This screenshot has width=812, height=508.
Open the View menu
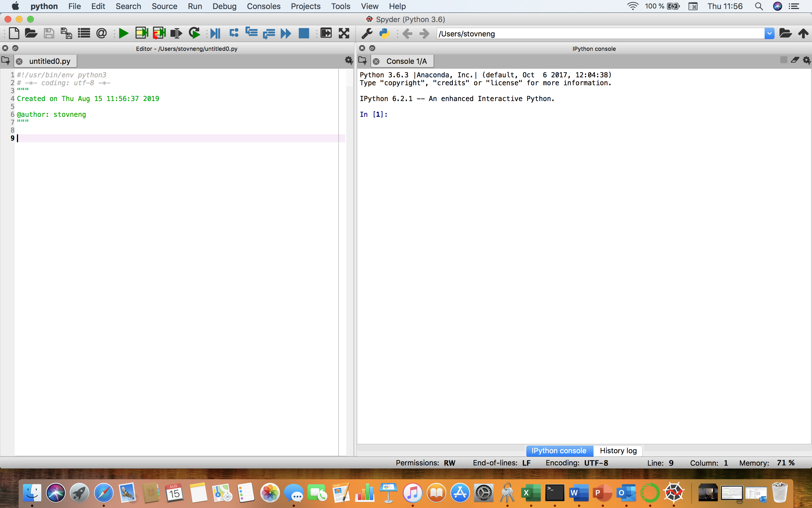click(370, 6)
